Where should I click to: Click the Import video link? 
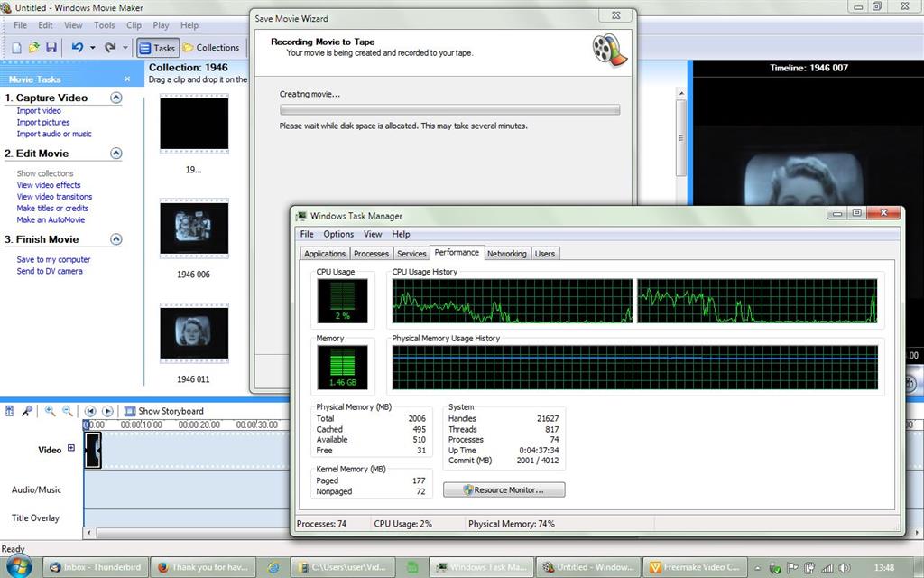39,111
